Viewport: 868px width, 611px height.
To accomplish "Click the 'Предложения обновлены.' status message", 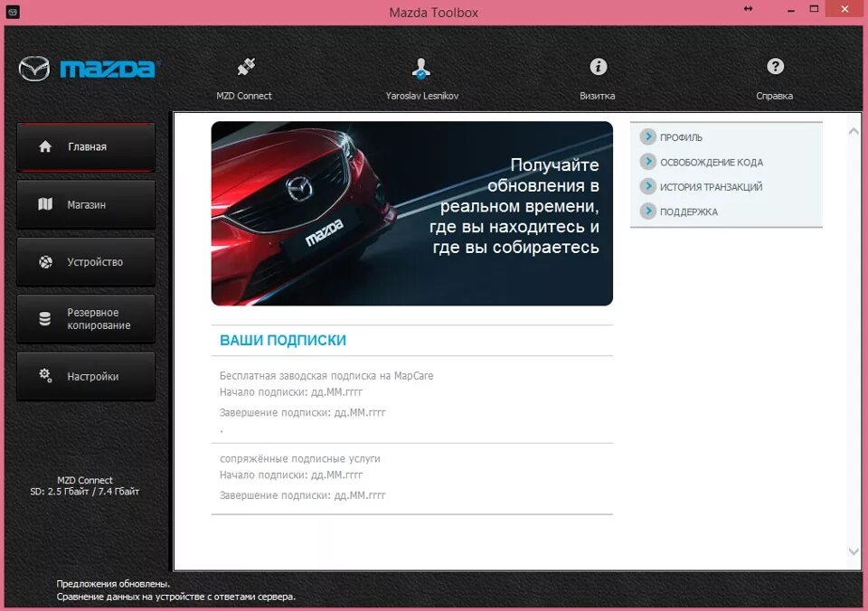I will tap(113, 583).
